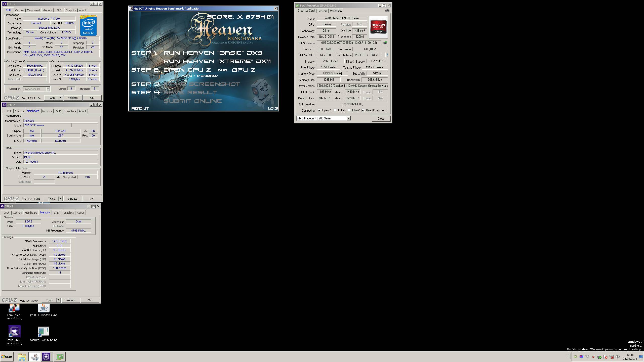Click Tools button in Memory CPU-Z window
The width and height of the screenshot is (644, 362).
[x=49, y=300]
